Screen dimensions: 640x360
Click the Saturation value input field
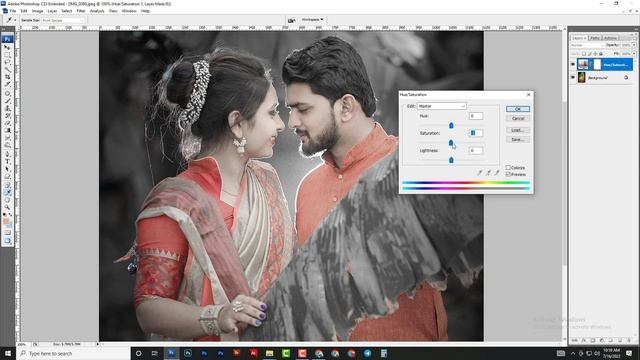click(x=476, y=133)
